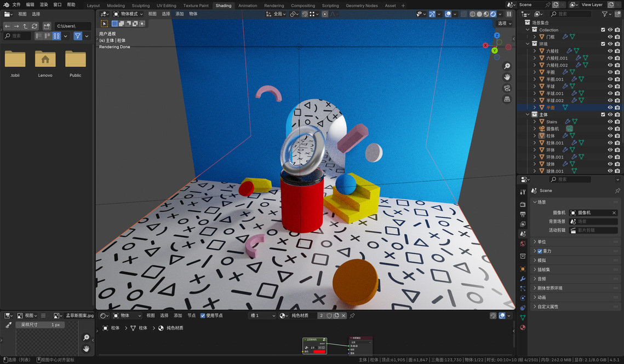Collapse the 主体 collection in the outliner

point(528,115)
